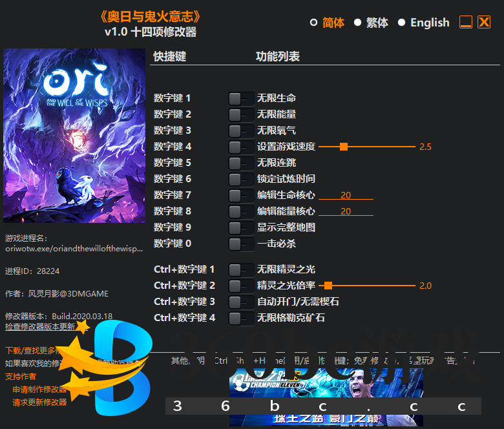Enable 无限精灵之光 toggle
The width and height of the screenshot is (504, 429).
coord(241,270)
